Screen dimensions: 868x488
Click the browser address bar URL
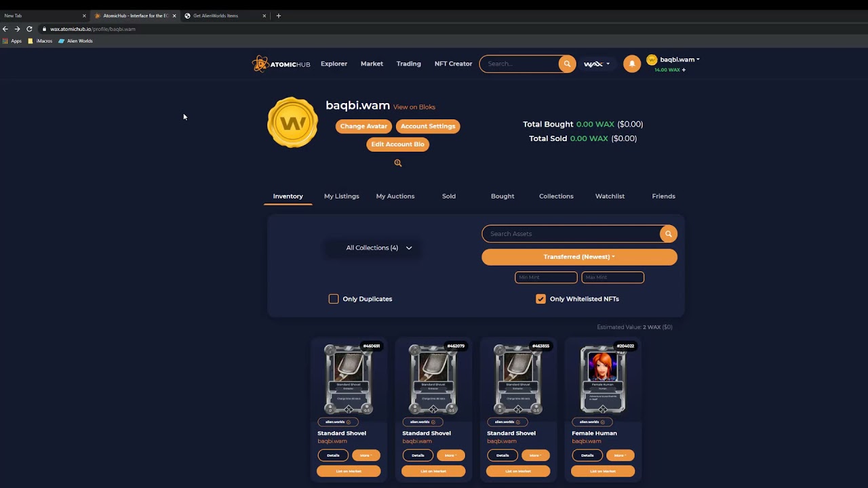tap(93, 29)
